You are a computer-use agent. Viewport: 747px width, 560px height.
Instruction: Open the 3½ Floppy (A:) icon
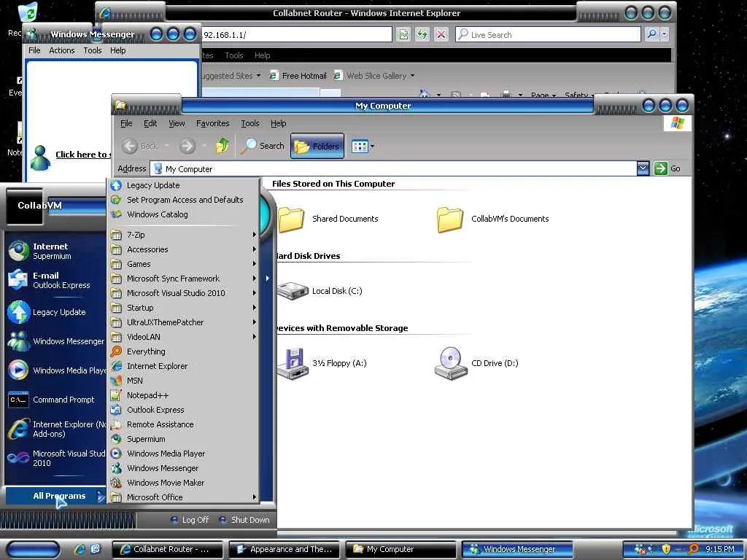click(x=293, y=363)
